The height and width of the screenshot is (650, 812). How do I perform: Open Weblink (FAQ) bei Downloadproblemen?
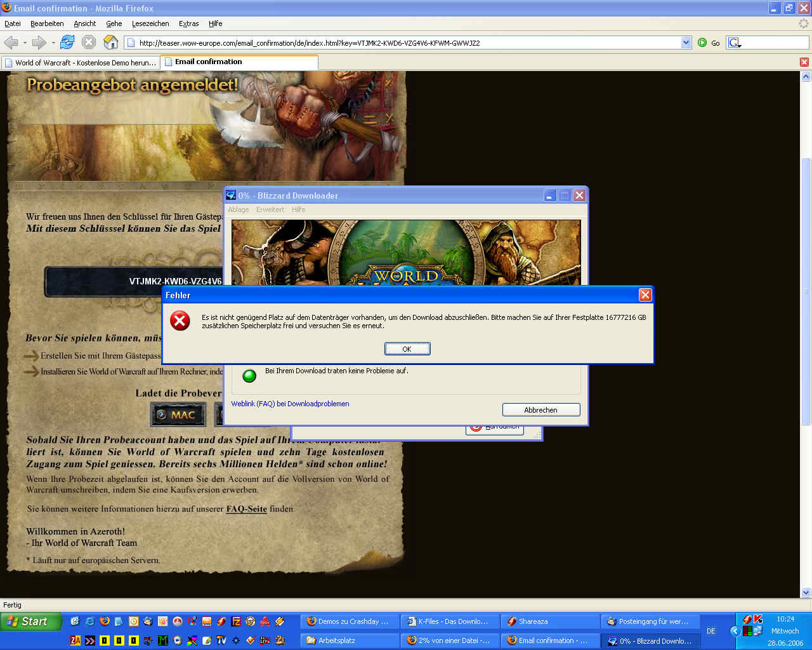(290, 404)
